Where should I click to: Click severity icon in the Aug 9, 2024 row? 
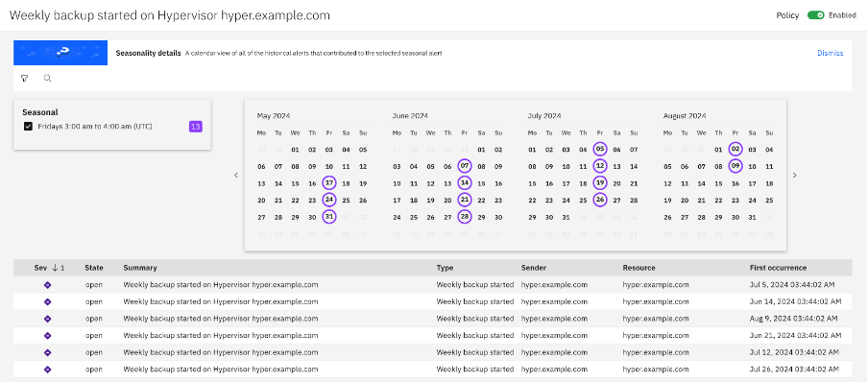pos(48,319)
